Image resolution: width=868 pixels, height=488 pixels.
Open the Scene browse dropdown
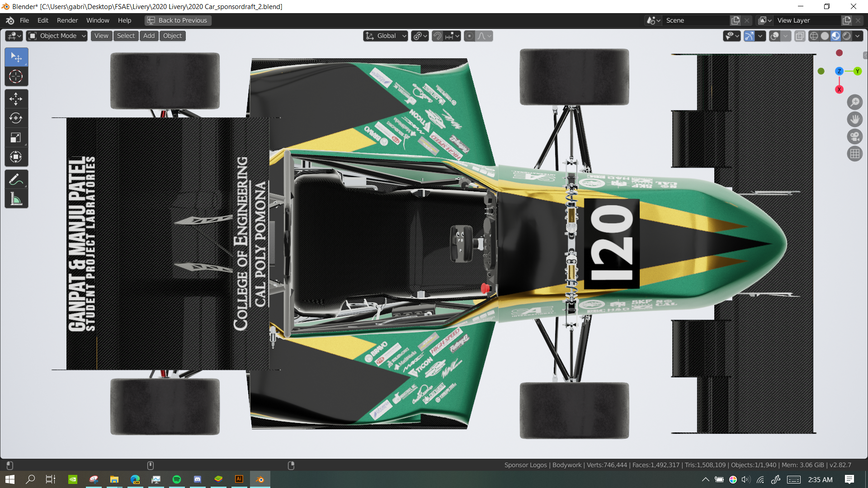[653, 20]
